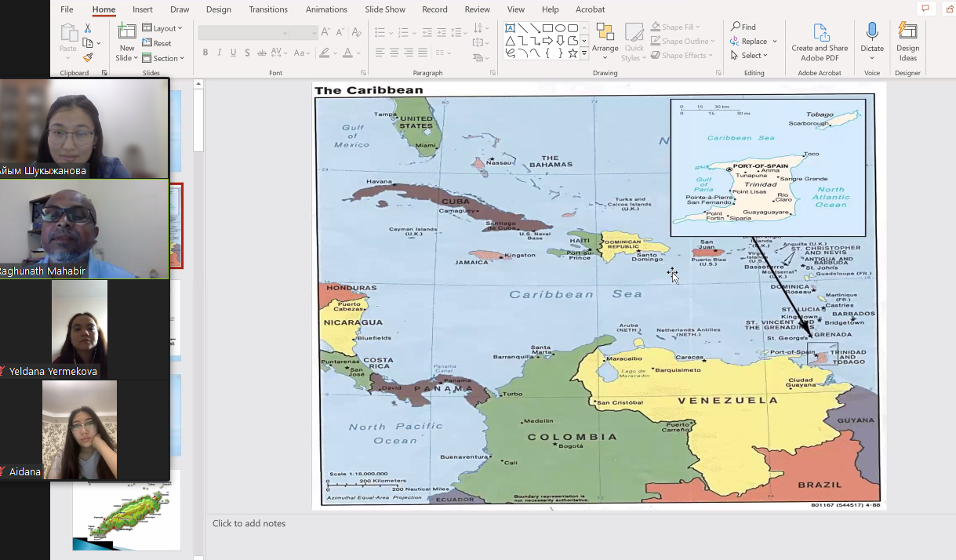Switch to the Slide Show tab

[385, 9]
